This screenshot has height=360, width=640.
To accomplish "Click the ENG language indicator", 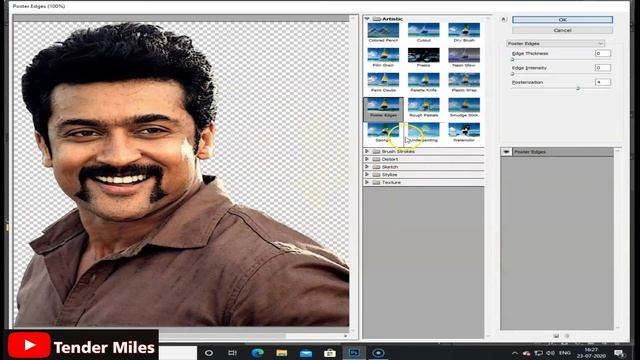I will [x=565, y=353].
